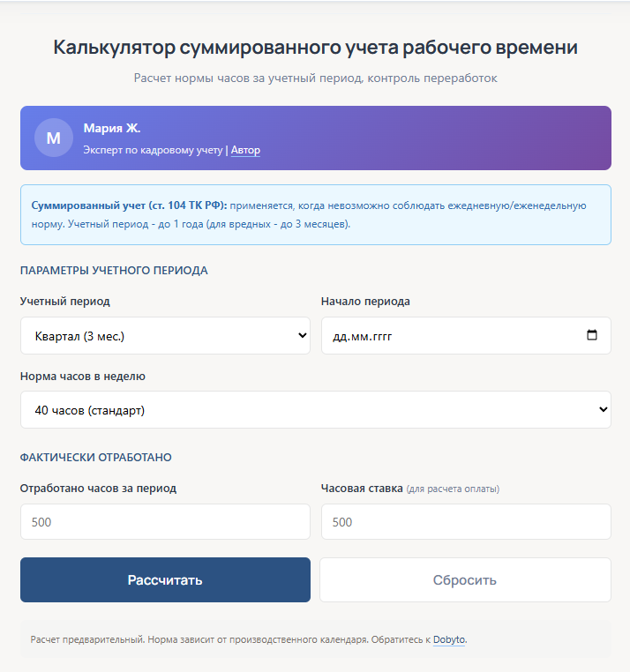
Task: Click the "Параметры учетного периода" section heading
Action: 114,270
